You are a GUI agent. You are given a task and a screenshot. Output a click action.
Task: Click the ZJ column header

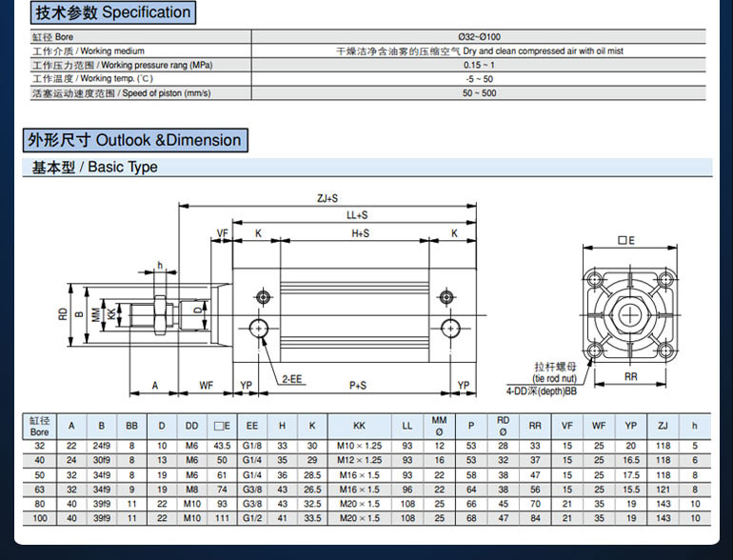pyautogui.click(x=663, y=426)
